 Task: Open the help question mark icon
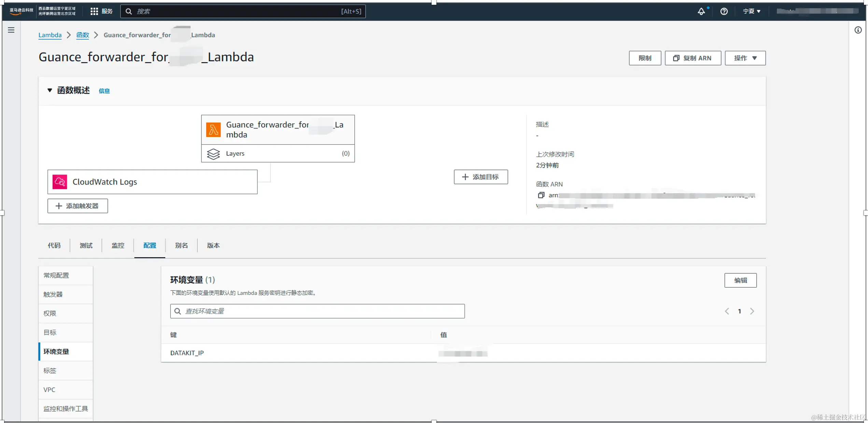click(724, 11)
